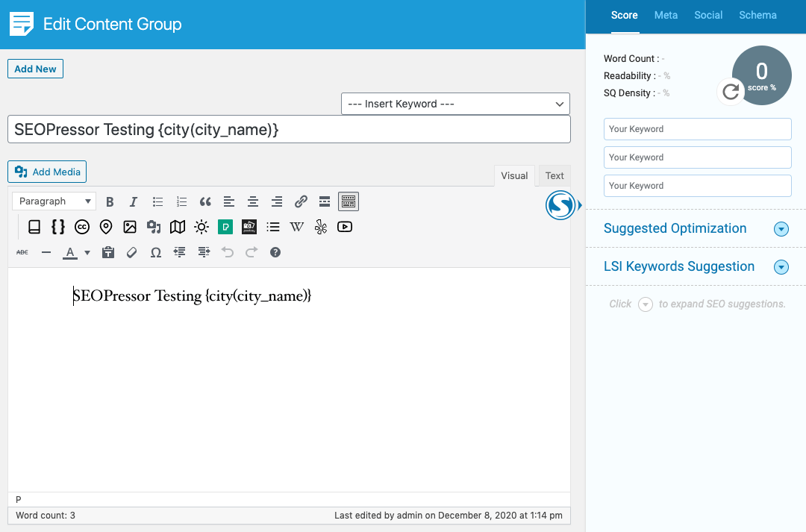Focus the content group title field
This screenshot has height=532, width=806.
(x=289, y=130)
